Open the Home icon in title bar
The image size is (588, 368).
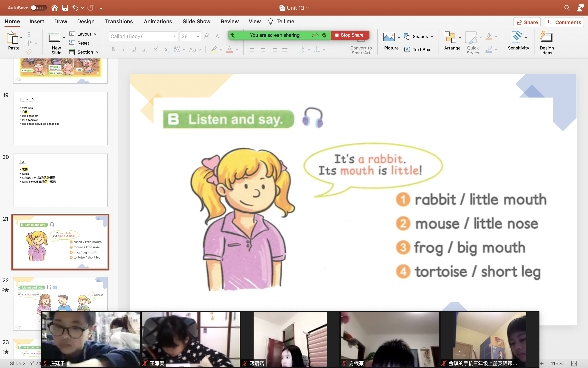(55, 8)
